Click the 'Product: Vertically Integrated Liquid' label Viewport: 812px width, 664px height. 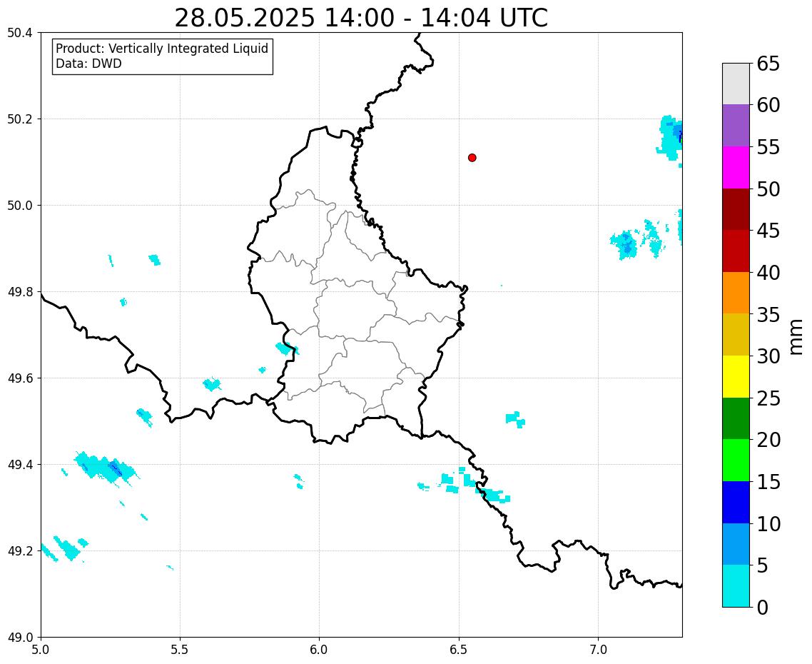click(162, 49)
